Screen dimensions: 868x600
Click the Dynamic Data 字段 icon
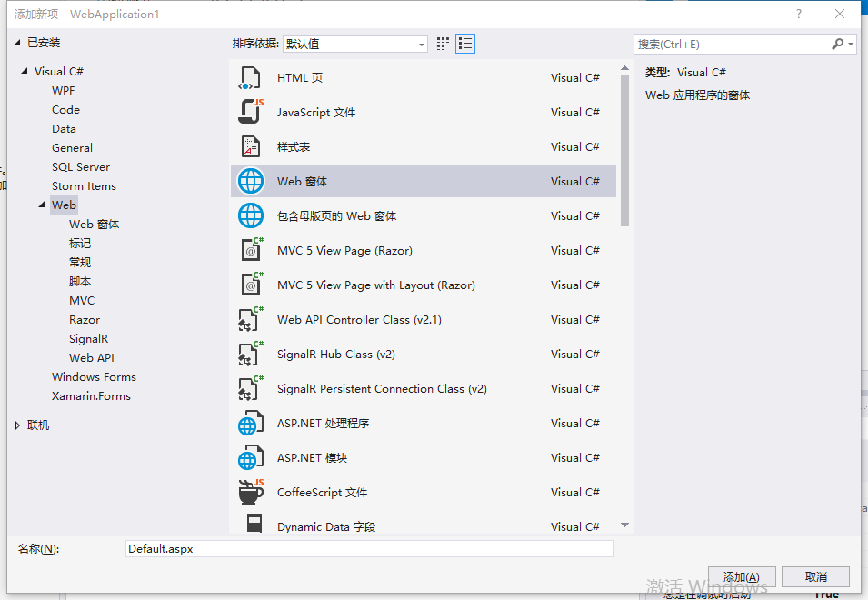coord(254,524)
